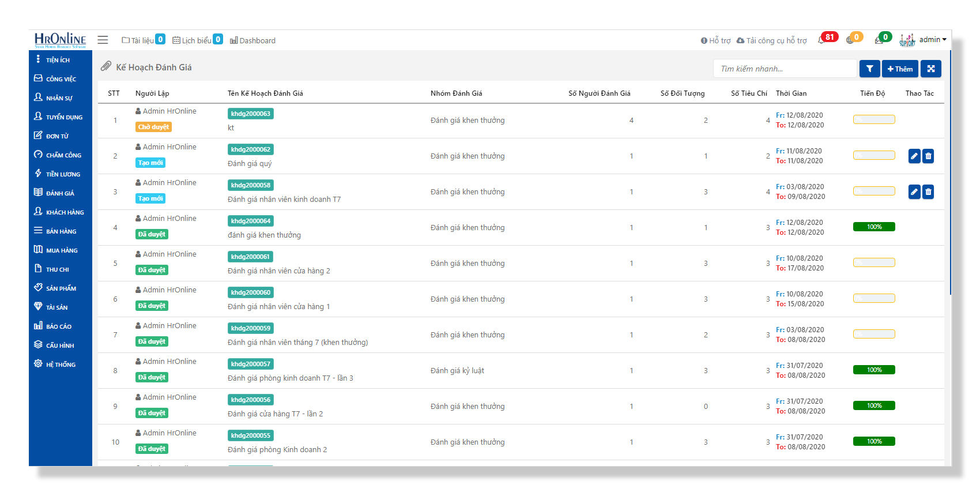980x496 pixels.
Task: Go to Dashboard link
Action: 252,40
